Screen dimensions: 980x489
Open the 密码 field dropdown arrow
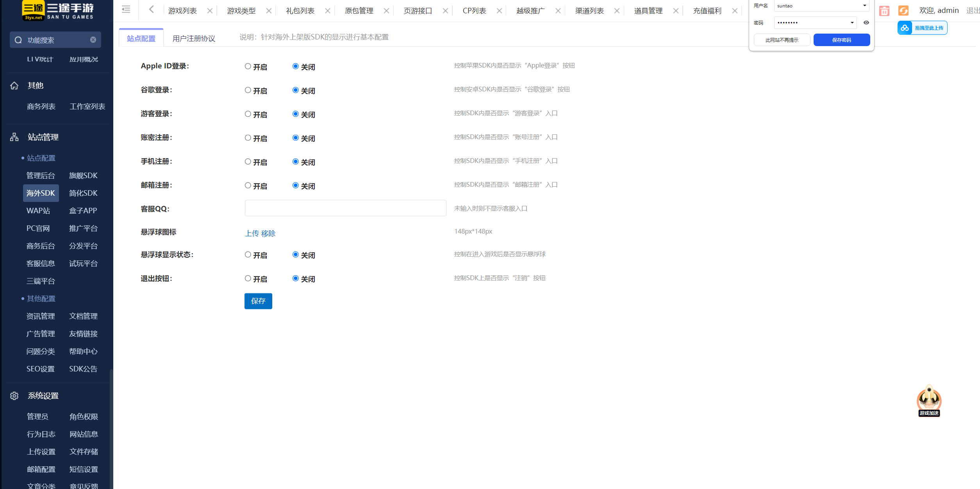[x=852, y=23]
